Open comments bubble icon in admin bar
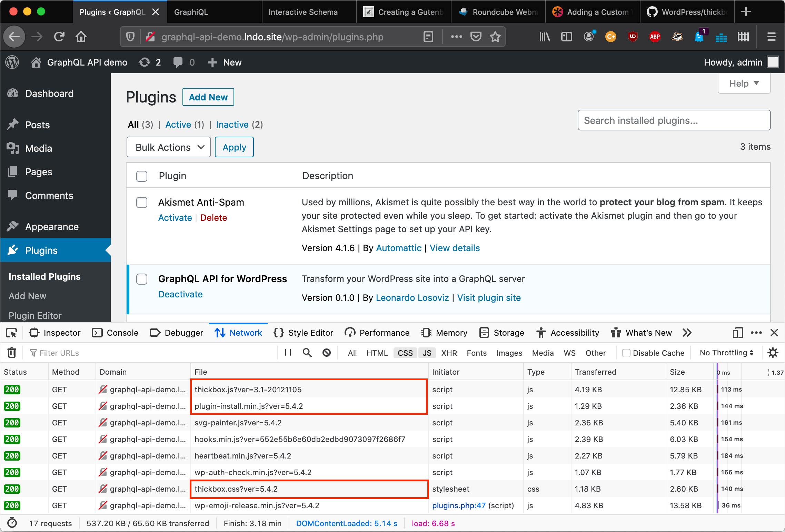This screenshot has width=785, height=532. coord(183,62)
